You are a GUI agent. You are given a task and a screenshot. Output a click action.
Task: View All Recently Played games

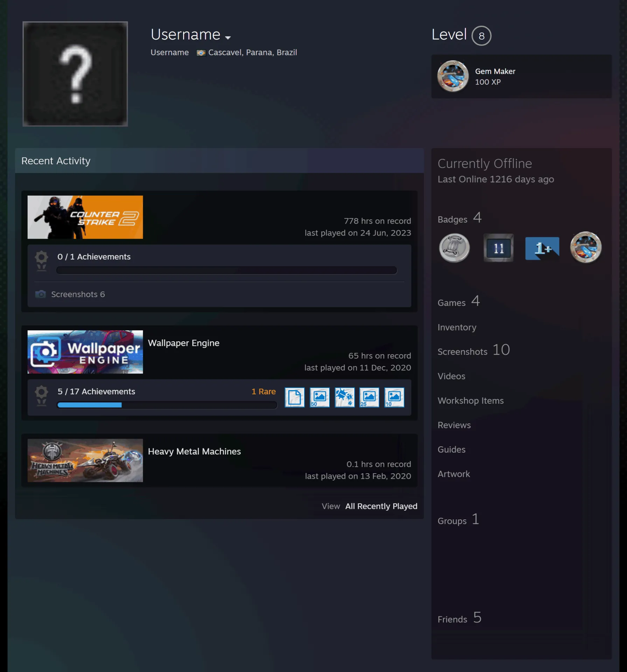point(381,506)
